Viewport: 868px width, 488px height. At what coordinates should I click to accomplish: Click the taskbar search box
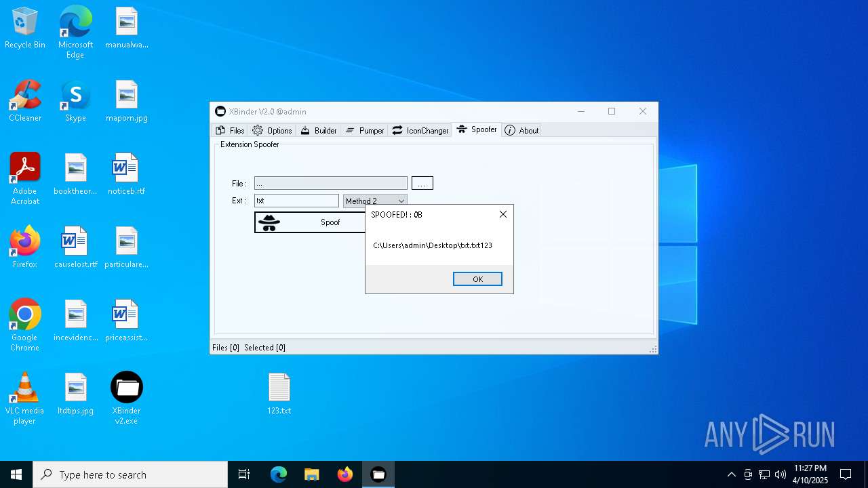(x=130, y=474)
